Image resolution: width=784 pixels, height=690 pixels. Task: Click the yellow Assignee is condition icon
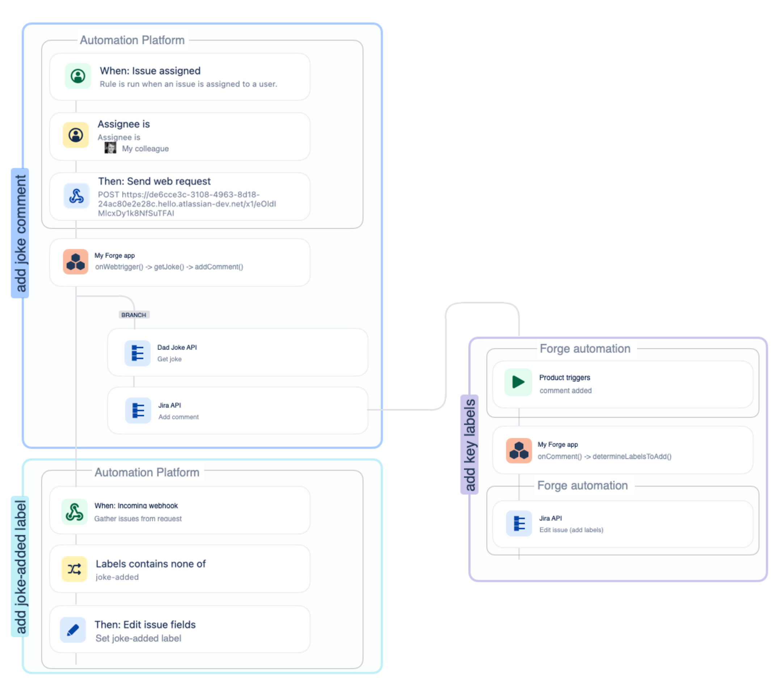pyautogui.click(x=76, y=135)
